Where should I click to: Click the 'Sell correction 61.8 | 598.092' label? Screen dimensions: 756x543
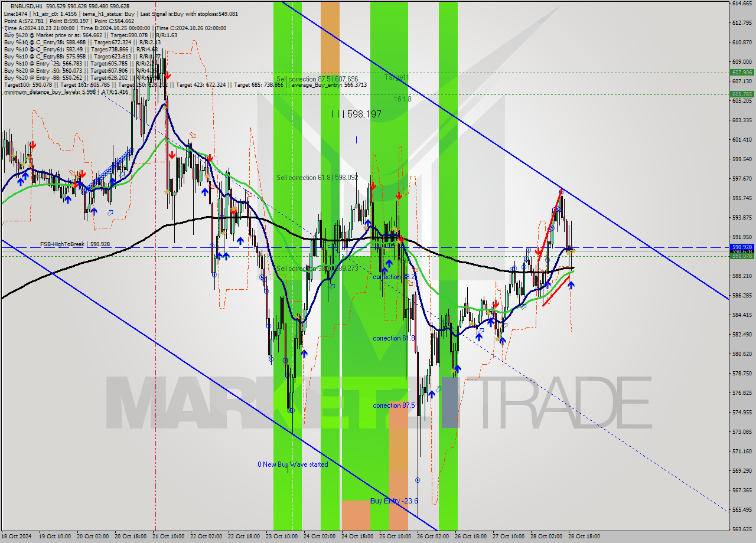coord(317,177)
